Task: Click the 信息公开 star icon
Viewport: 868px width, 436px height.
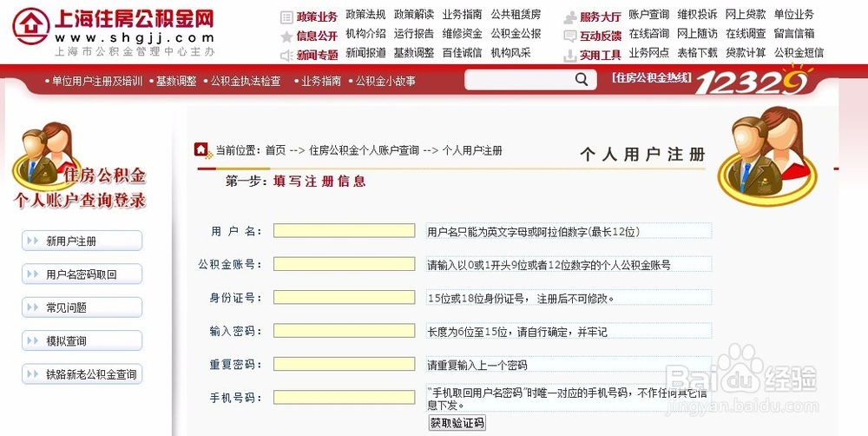Action: point(286,36)
